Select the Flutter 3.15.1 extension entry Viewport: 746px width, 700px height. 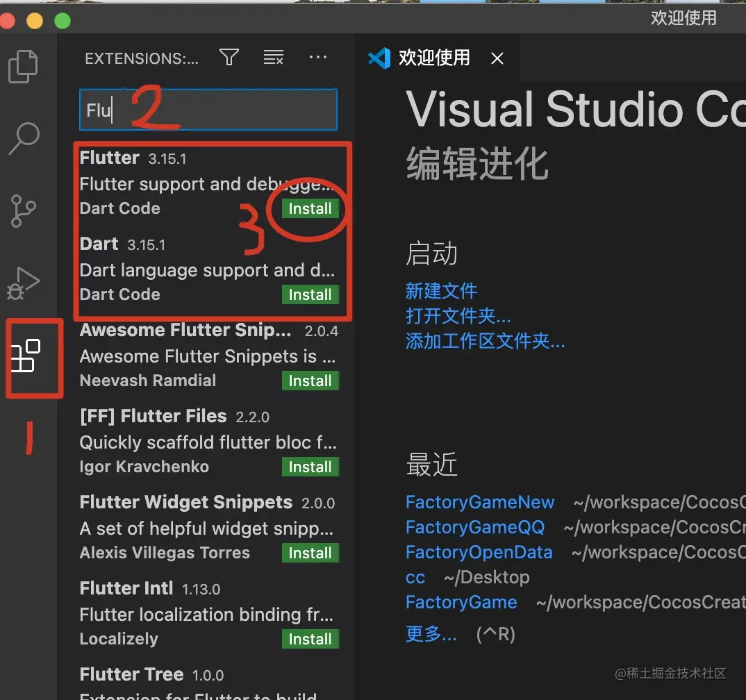pyautogui.click(x=208, y=183)
